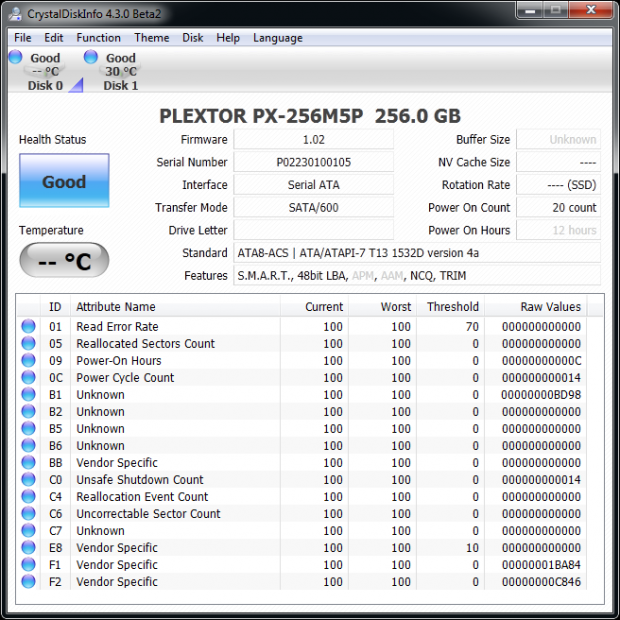Click status orb for Reallocation Event Count
Image resolution: width=620 pixels, height=620 pixels.
point(28,496)
